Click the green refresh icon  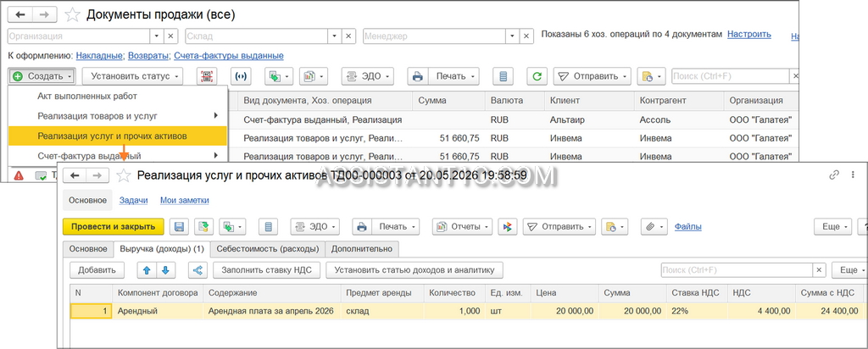pos(537,76)
